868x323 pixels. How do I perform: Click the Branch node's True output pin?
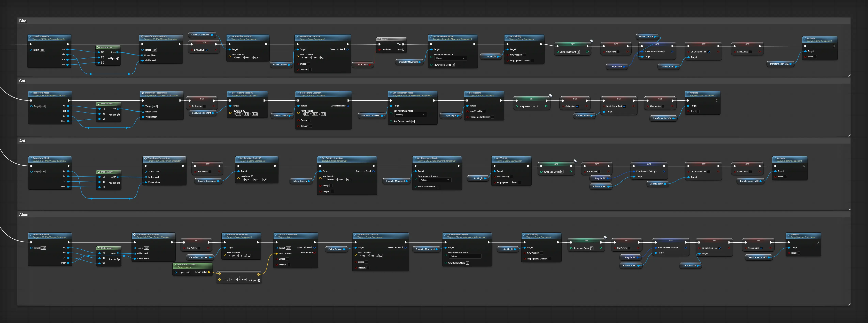click(x=403, y=44)
